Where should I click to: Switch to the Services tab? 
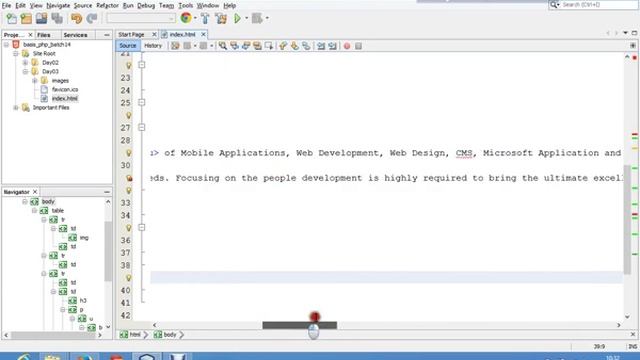[x=76, y=35]
